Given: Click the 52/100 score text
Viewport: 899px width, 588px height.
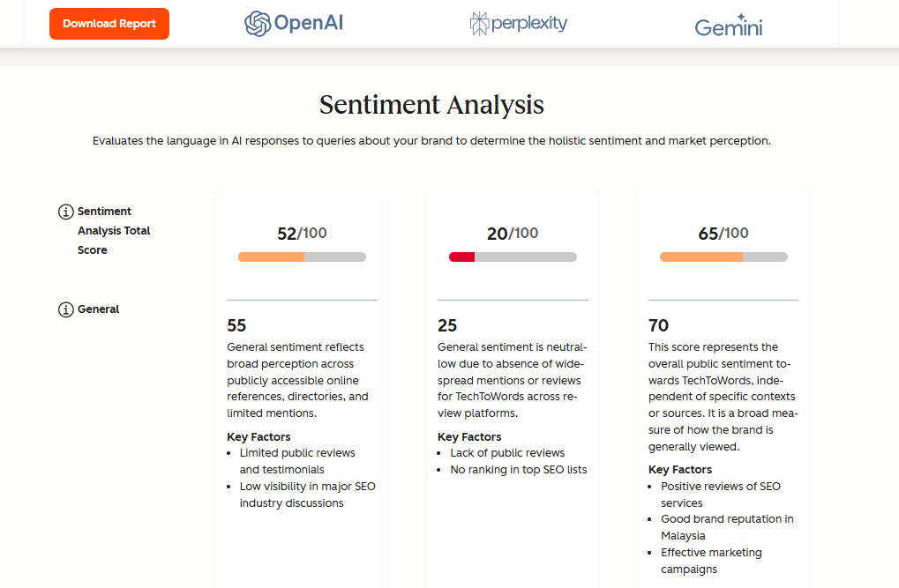Looking at the screenshot, I should [x=302, y=234].
